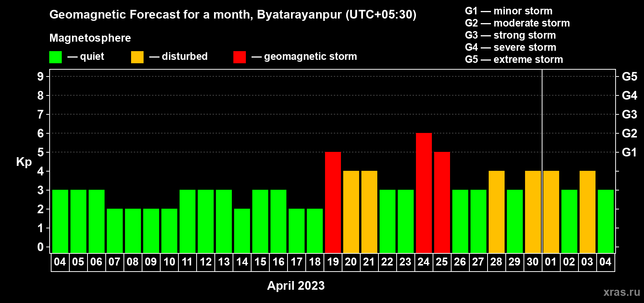Select the G1 storm level axis label
The image size is (644, 303).
629,152
